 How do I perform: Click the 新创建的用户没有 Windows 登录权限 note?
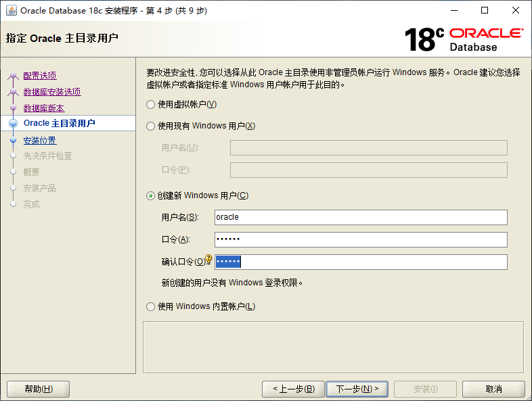click(x=231, y=283)
